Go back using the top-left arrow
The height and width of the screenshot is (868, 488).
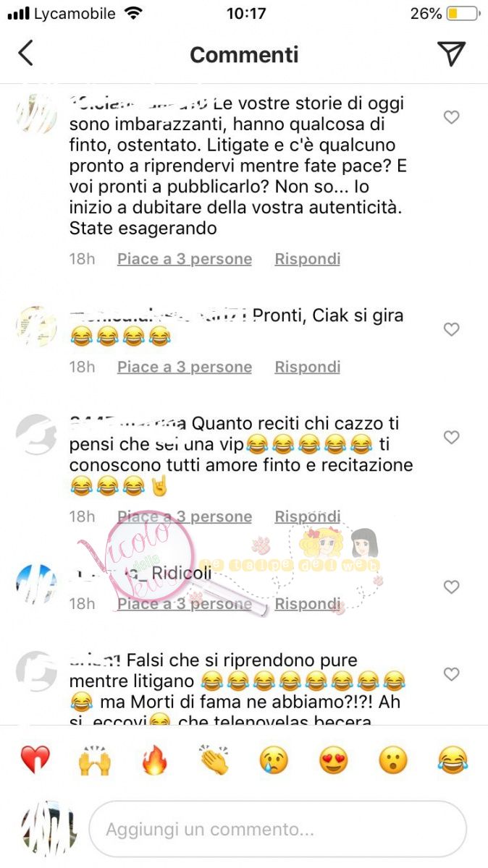tap(25, 54)
